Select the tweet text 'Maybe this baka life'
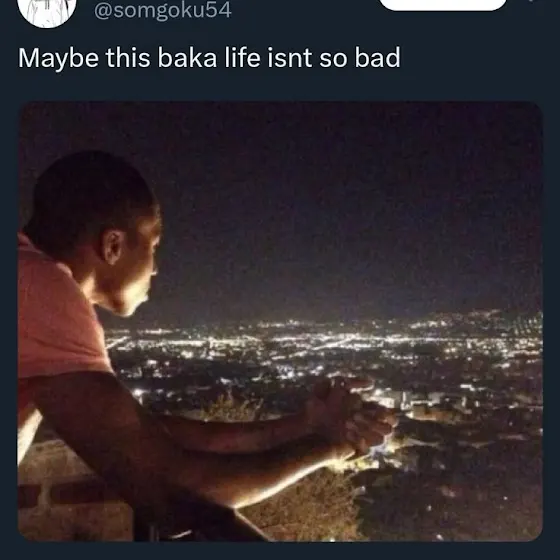This screenshot has height=560, width=560. point(139,58)
